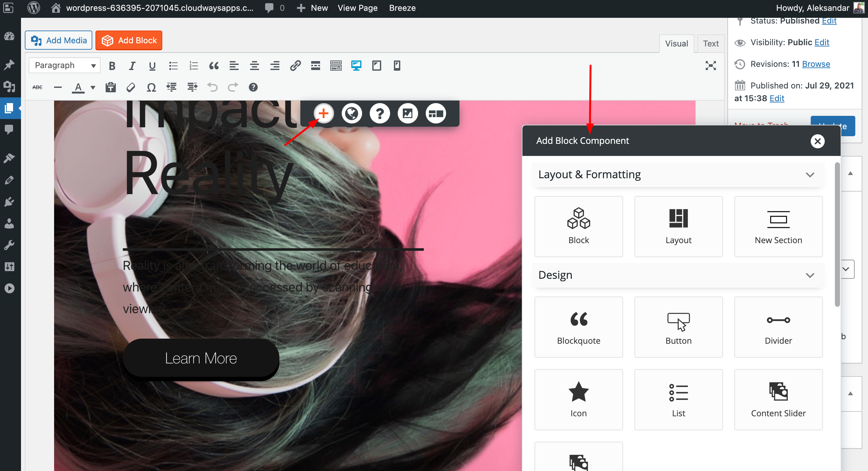The image size is (868, 471).
Task: Open the Paragraph format dropdown
Action: [64, 65]
